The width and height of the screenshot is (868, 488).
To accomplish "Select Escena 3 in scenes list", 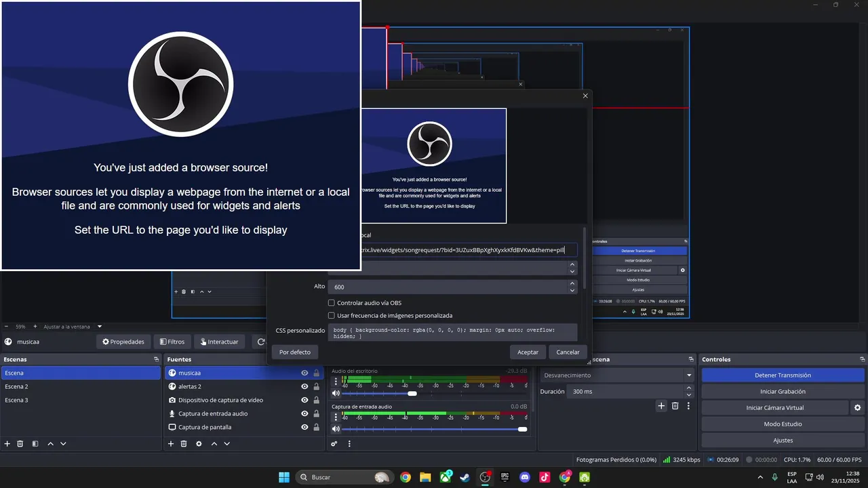I will click(x=81, y=400).
